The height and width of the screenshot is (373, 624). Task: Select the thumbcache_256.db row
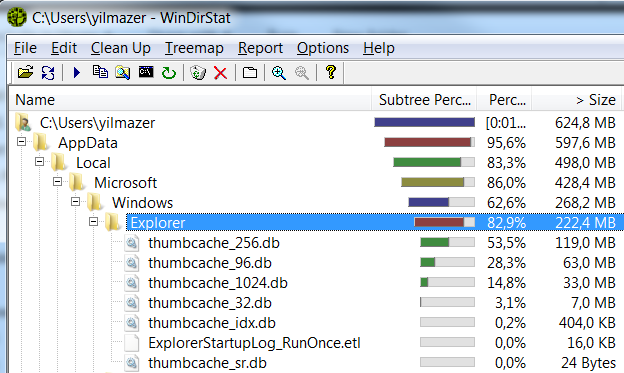coord(214,243)
